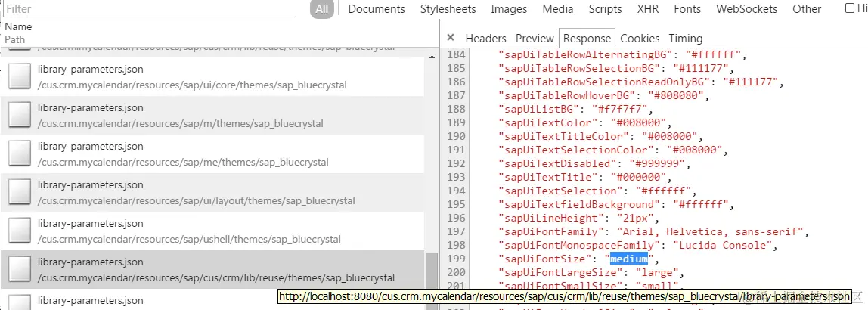Click file icon of crm/lib/reuse request

tap(20, 269)
